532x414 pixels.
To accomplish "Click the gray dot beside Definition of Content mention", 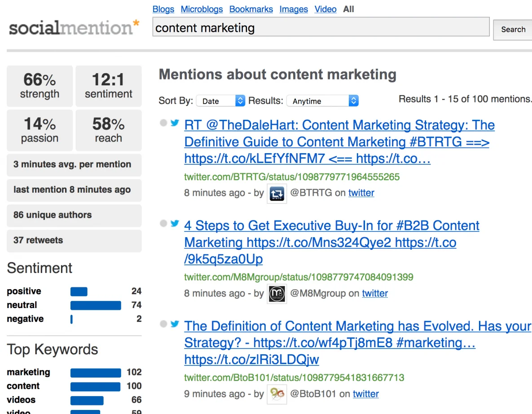I will (x=163, y=324).
